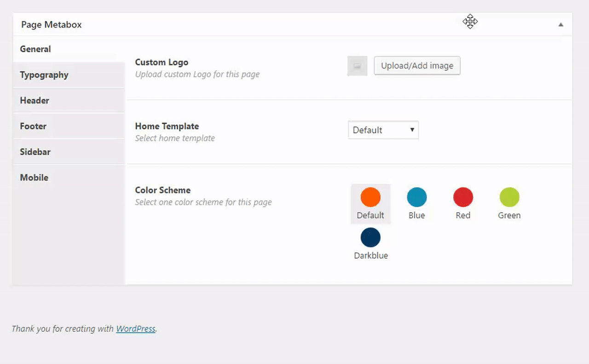Open the Sidebar settings tab
589x364 pixels.
(35, 152)
